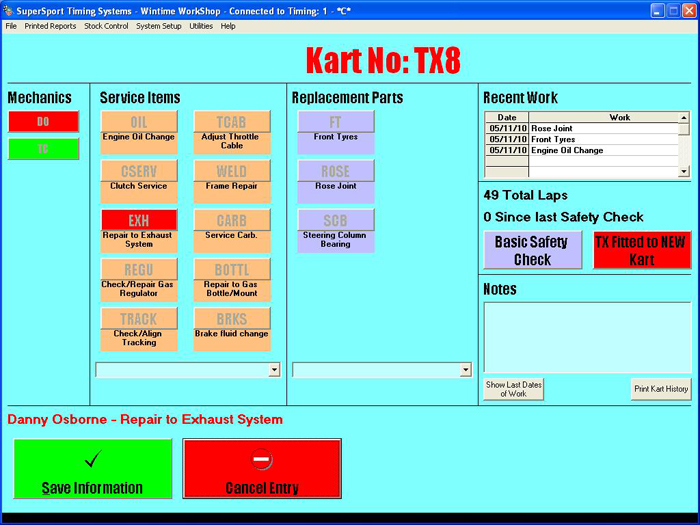Cancel Entry with the red button

(x=262, y=469)
